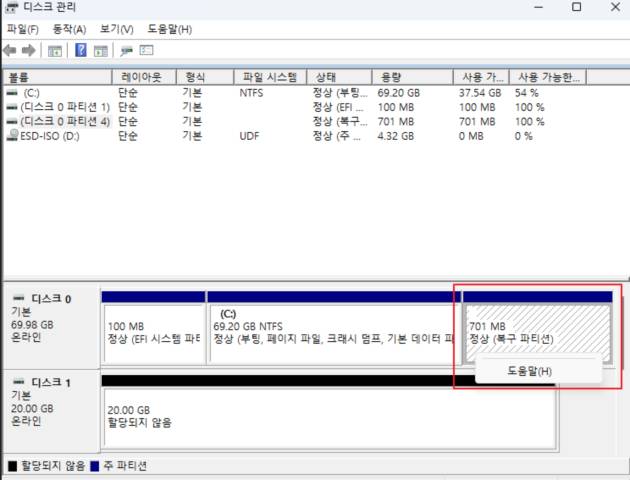The height and width of the screenshot is (480, 630).
Task: Click the Back arrow toolbar icon
Action: coord(10,50)
